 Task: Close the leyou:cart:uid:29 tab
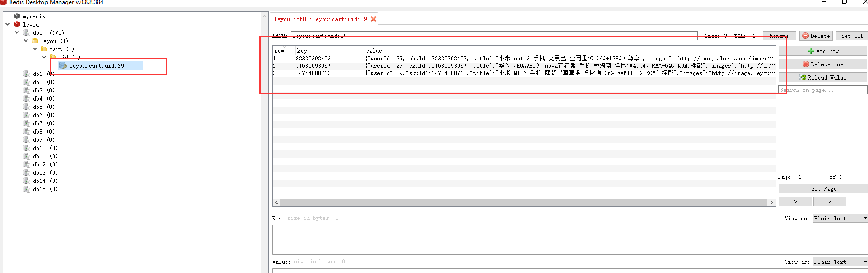[x=373, y=19]
